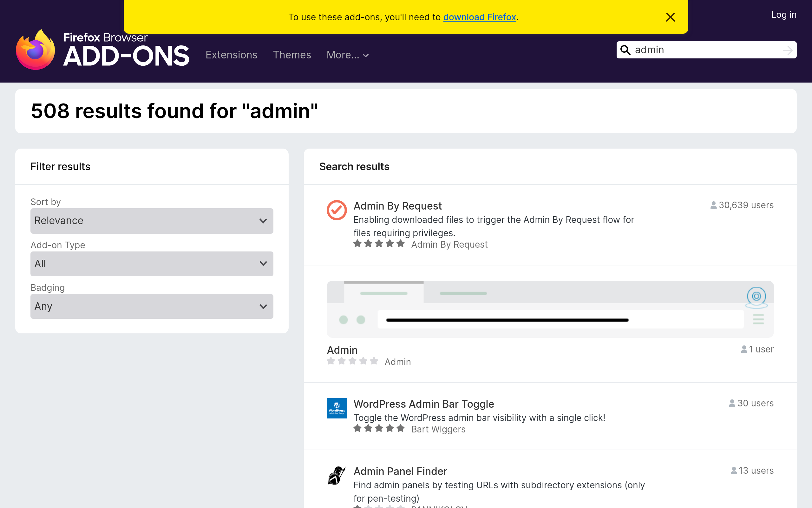Go to the Extensions section
This screenshot has width=812, height=508.
(x=231, y=55)
